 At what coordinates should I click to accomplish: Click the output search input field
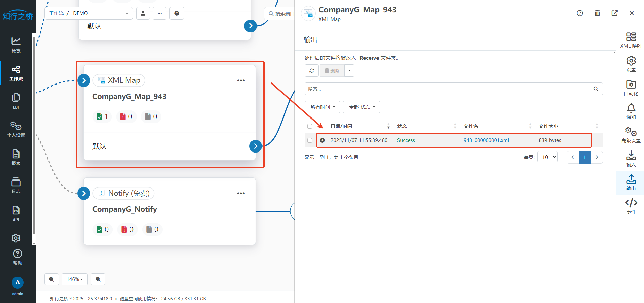(447, 89)
